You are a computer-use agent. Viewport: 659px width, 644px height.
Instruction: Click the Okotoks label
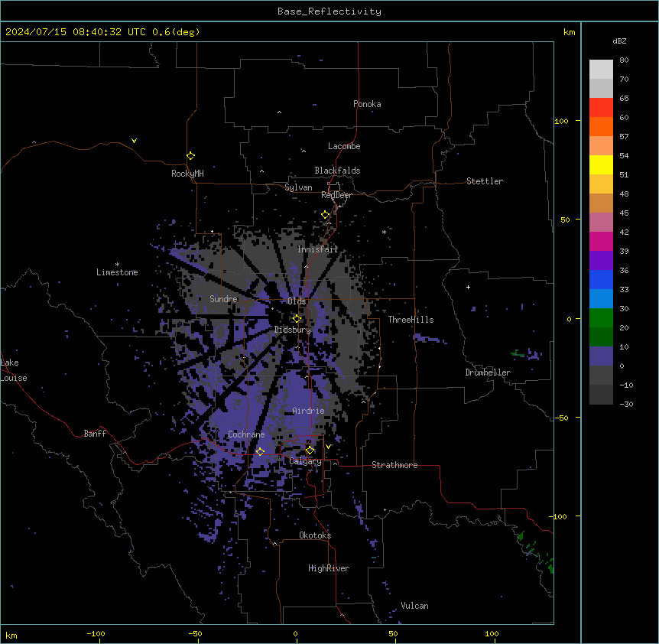(315, 535)
